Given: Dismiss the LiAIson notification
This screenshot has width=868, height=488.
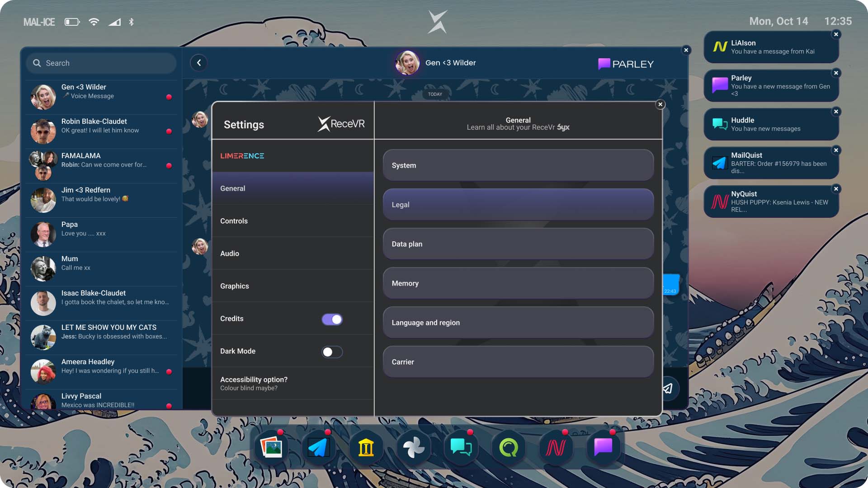Looking at the screenshot, I should tap(836, 34).
